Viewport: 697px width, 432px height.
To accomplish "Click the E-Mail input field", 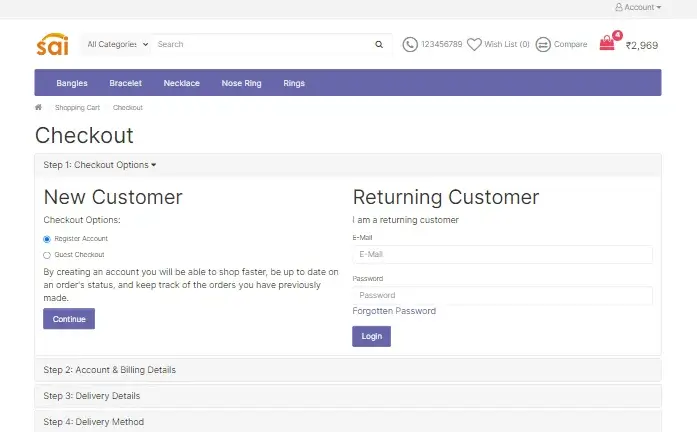I will pyautogui.click(x=502, y=255).
